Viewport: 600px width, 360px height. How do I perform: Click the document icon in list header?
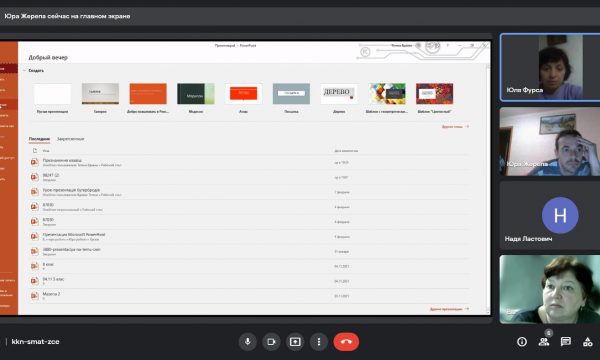click(x=35, y=151)
